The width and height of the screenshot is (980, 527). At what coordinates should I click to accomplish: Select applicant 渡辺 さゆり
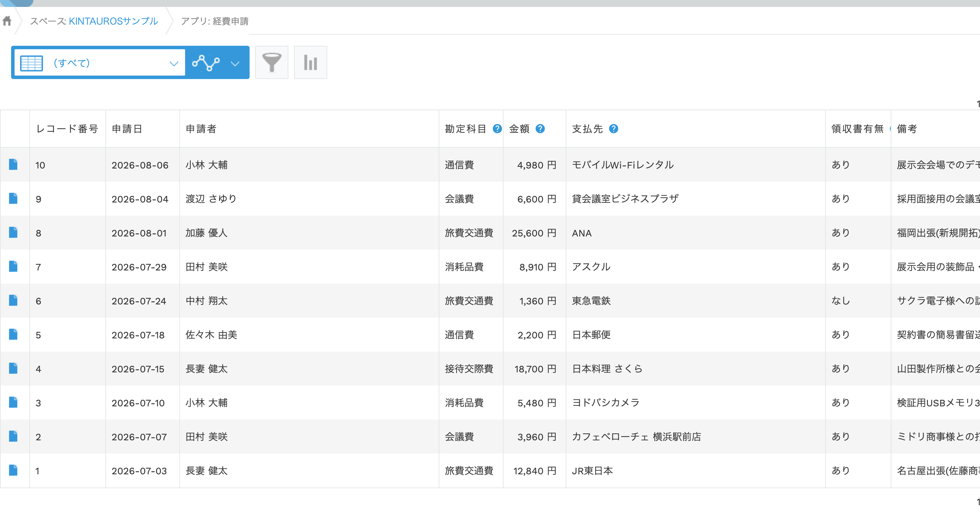click(x=211, y=199)
